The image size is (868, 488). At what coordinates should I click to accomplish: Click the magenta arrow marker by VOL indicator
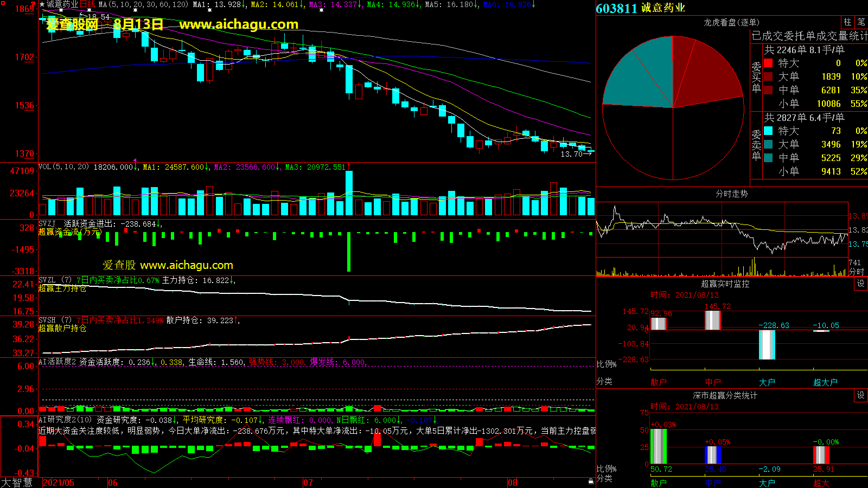pyautogui.click(x=135, y=160)
